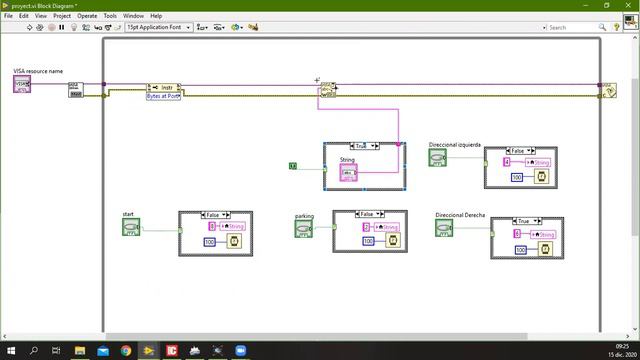
Task: Click the String indicator terminal
Action: click(x=349, y=173)
